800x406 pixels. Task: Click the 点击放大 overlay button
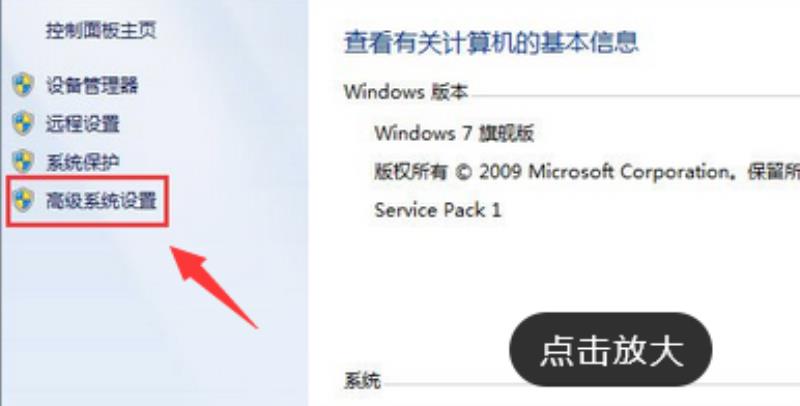coord(611,349)
